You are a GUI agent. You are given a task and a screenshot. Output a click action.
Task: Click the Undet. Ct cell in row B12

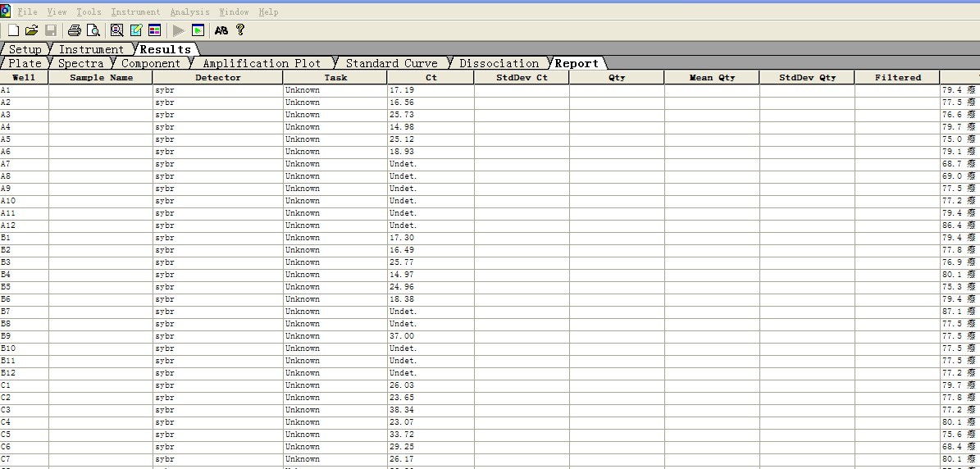(x=431, y=373)
